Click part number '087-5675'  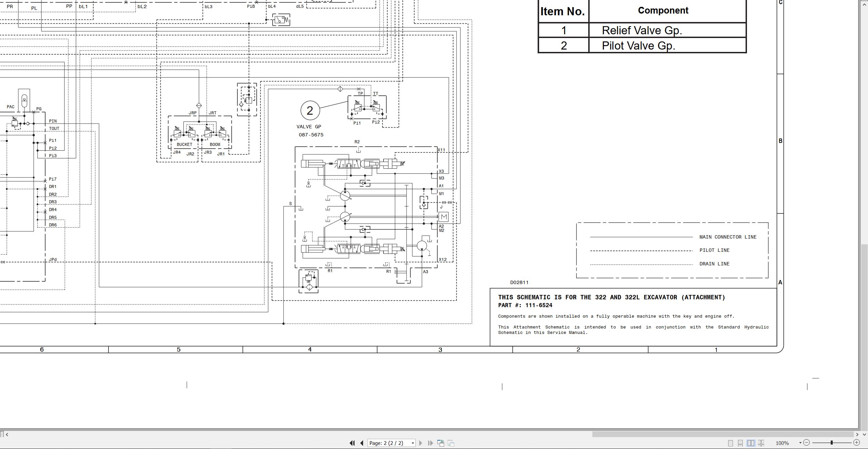[311, 135]
